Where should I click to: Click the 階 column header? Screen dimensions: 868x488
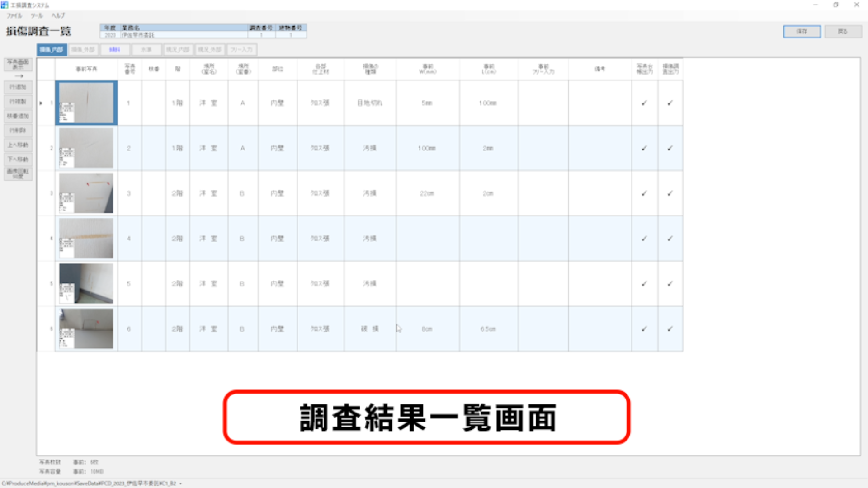coord(178,69)
